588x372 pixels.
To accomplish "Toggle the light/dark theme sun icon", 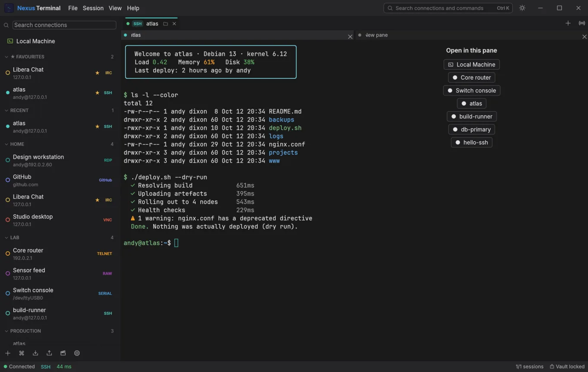I will click(x=522, y=8).
